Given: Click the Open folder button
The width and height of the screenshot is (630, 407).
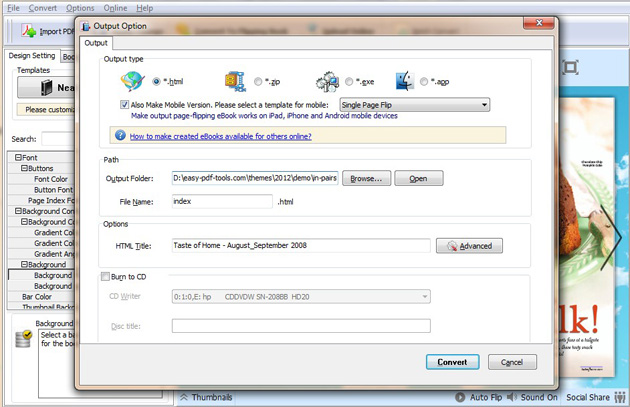Looking at the screenshot, I should pyautogui.click(x=419, y=178).
